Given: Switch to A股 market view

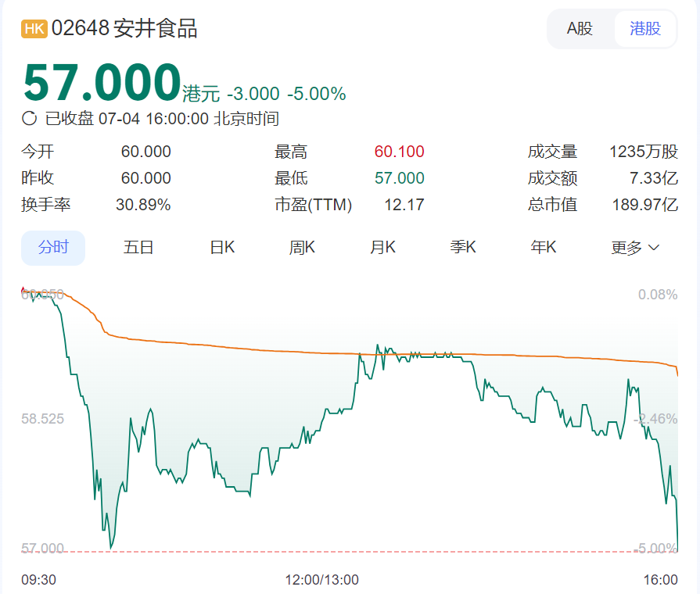Looking at the screenshot, I should point(580,29).
